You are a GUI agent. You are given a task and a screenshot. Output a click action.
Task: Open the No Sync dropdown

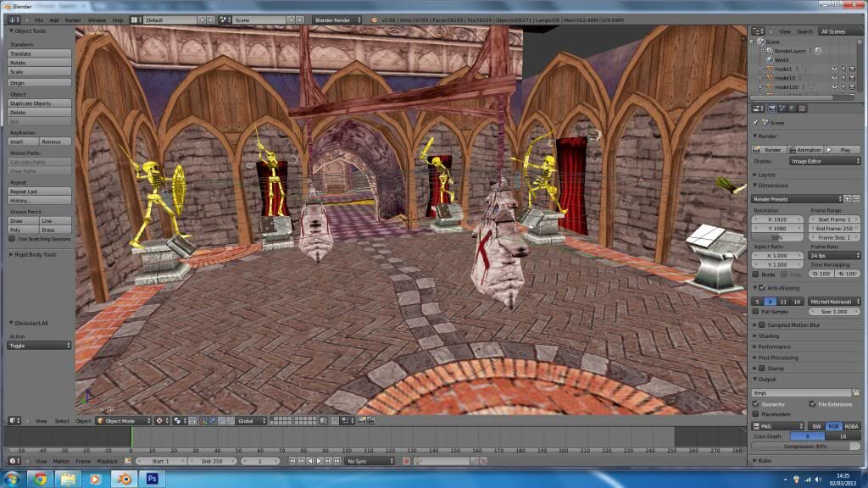click(x=370, y=461)
